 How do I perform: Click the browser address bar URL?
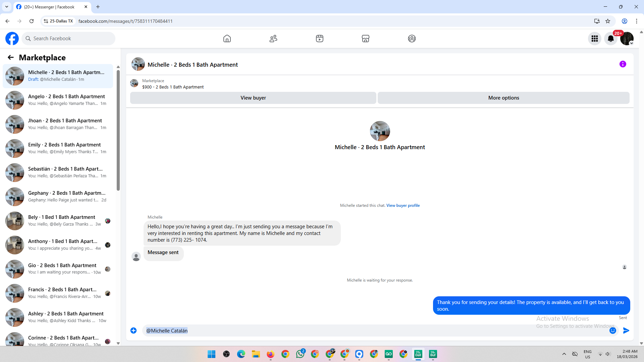pos(125,21)
